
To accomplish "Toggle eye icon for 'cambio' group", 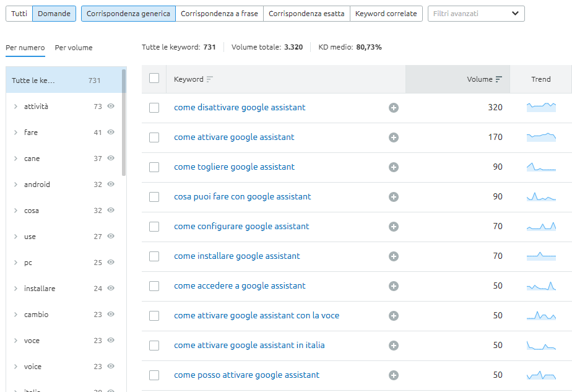I will (x=111, y=314).
